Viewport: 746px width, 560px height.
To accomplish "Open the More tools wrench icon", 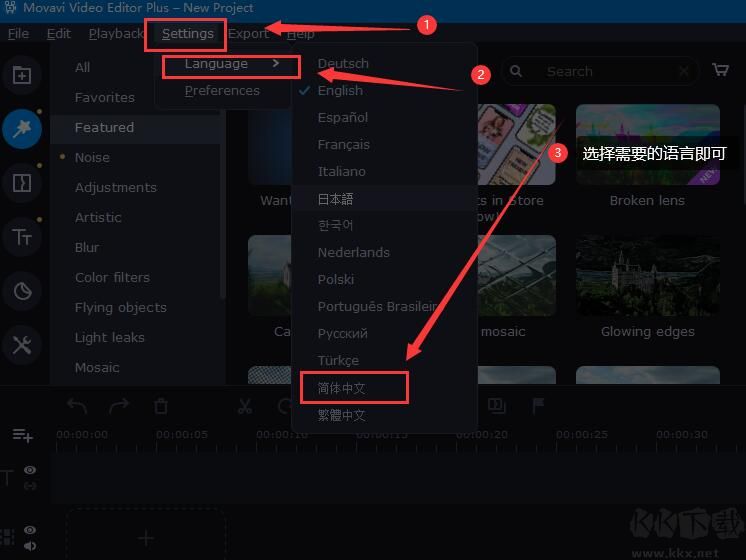I will (x=22, y=345).
